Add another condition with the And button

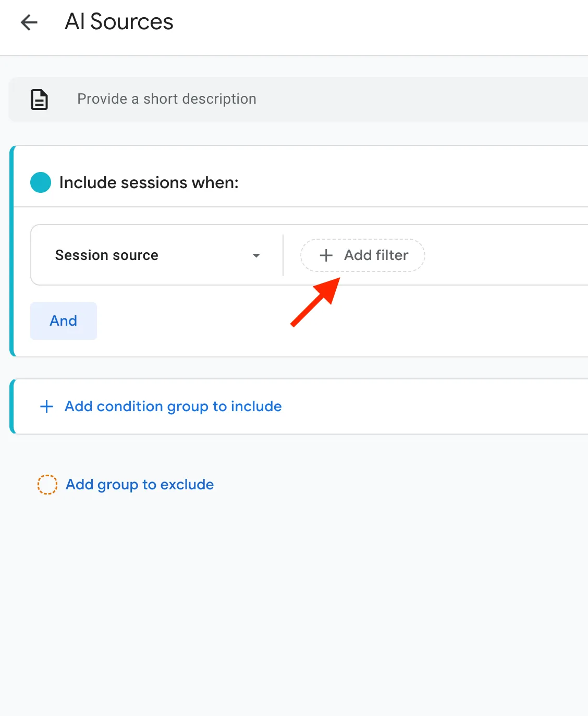(x=64, y=321)
